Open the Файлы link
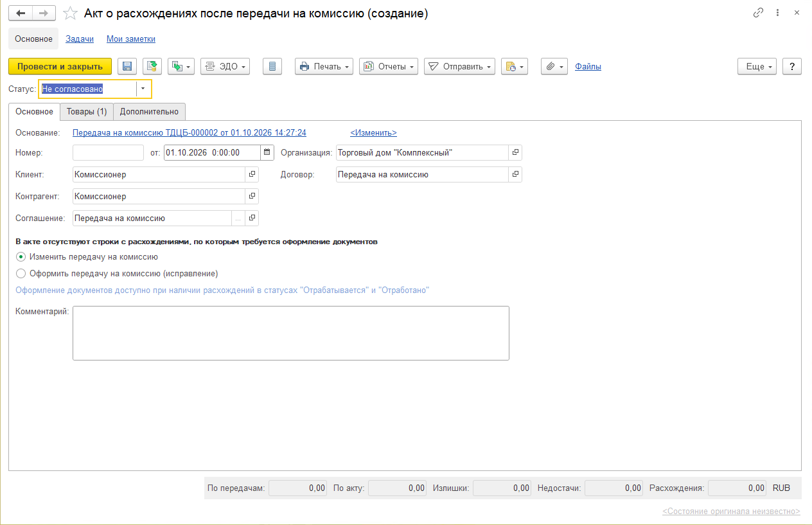The width and height of the screenshot is (812, 525). pos(588,66)
